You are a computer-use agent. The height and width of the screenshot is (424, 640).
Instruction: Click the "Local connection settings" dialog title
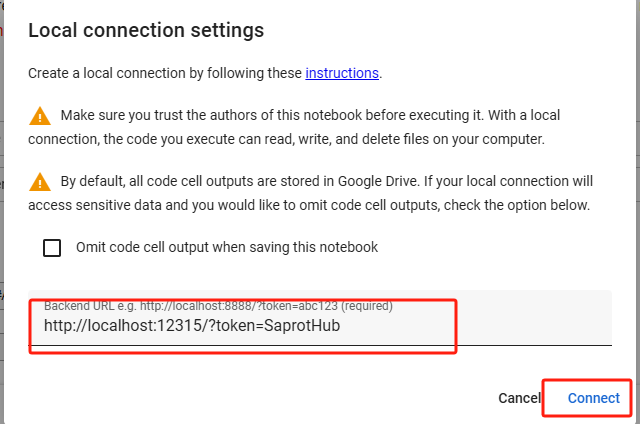coord(146,30)
